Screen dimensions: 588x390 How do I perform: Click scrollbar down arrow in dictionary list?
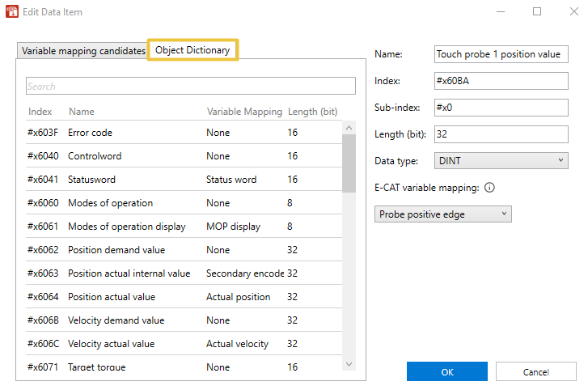[349, 365]
